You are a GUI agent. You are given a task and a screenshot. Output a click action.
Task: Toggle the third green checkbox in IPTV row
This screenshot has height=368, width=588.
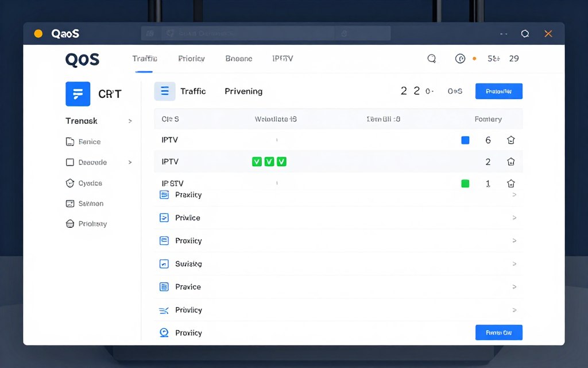pyautogui.click(x=281, y=162)
